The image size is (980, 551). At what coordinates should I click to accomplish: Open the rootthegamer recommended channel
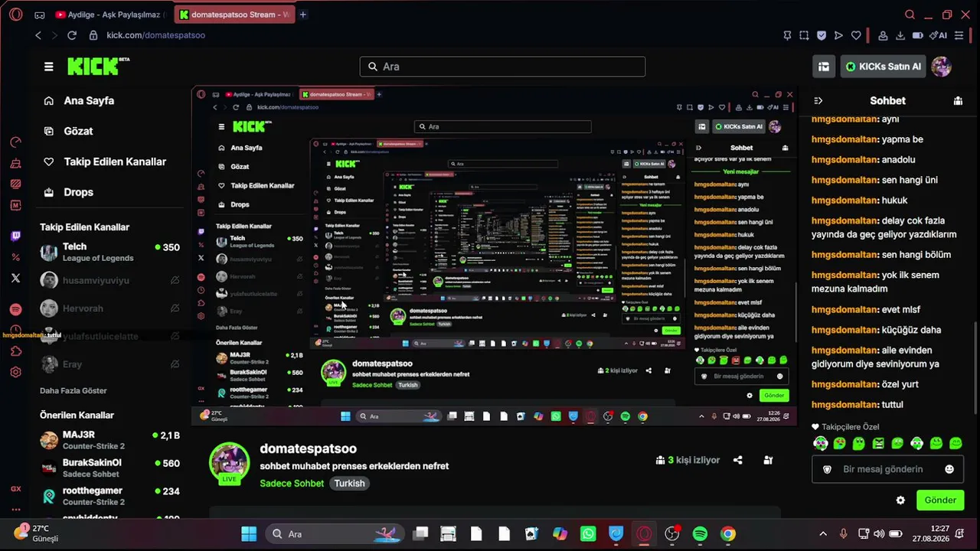(x=110, y=496)
